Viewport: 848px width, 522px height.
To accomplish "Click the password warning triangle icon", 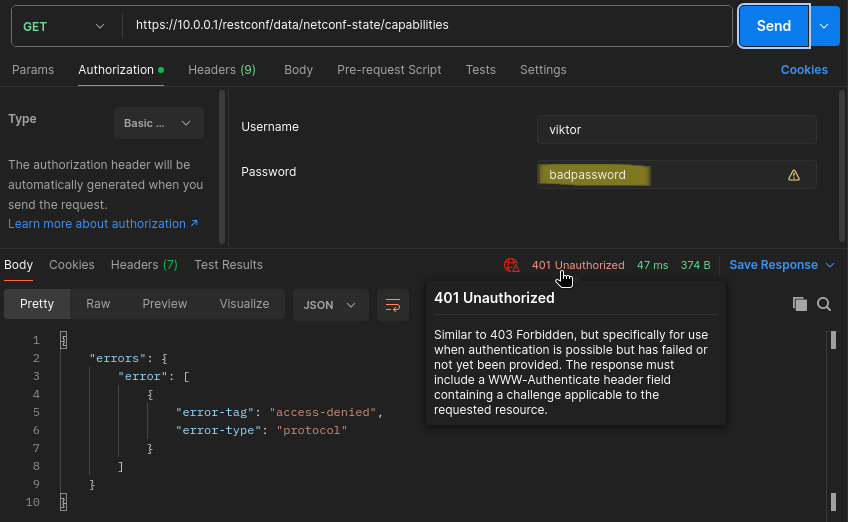I will [x=793, y=175].
